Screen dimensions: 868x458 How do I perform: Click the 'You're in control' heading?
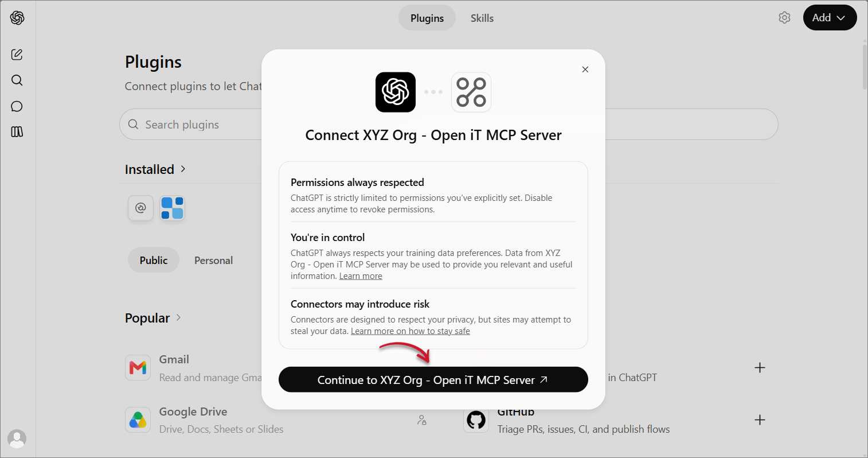coord(327,238)
